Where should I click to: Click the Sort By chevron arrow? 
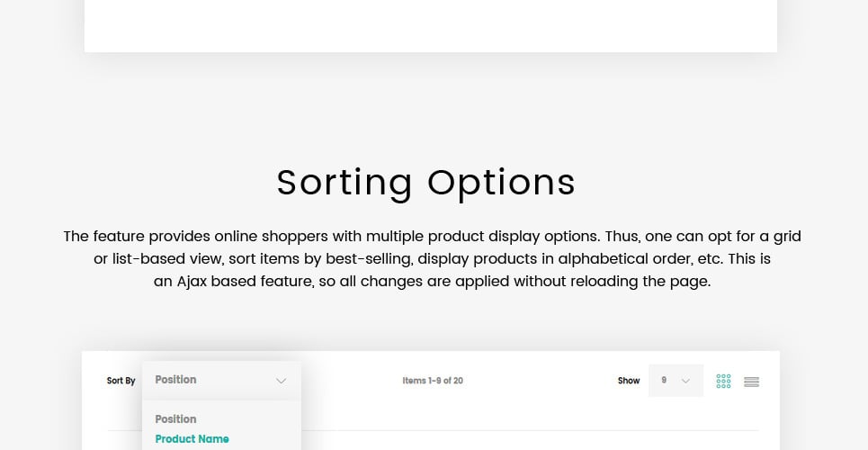click(282, 381)
